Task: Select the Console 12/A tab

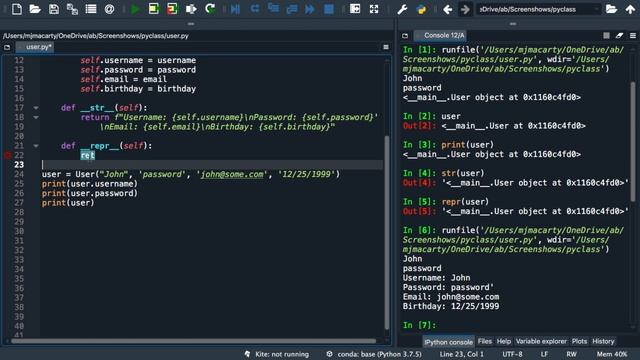Action: [x=441, y=36]
